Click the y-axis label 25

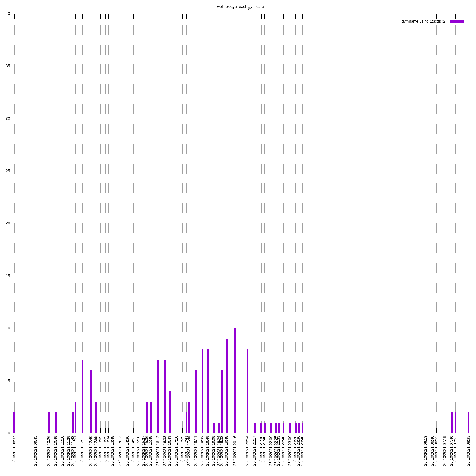point(8,171)
